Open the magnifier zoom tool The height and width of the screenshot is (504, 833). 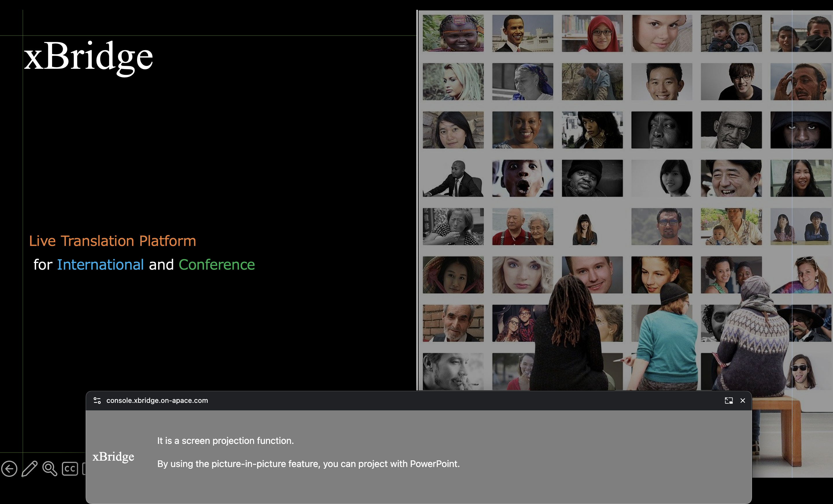(x=50, y=468)
